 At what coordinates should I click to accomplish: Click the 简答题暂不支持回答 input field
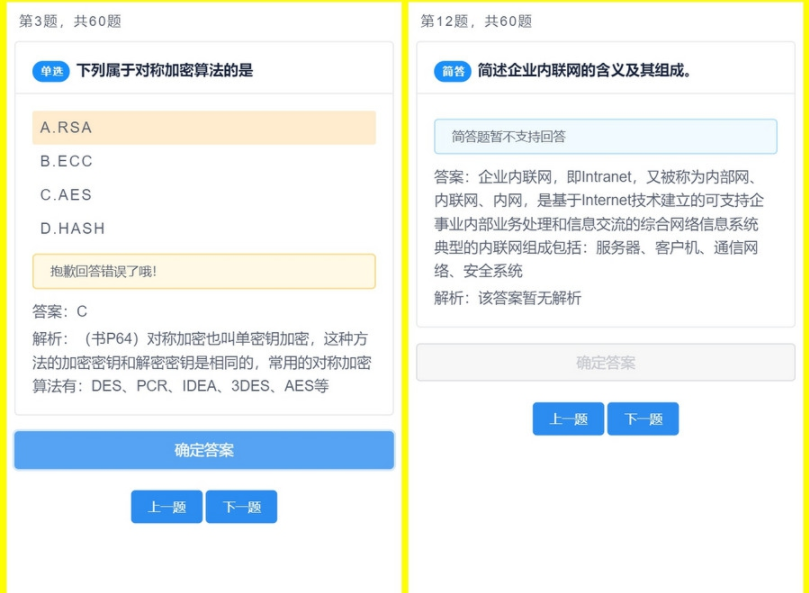click(605, 134)
